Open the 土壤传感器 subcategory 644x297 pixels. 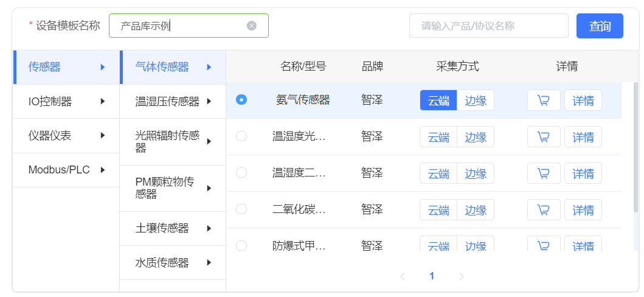(x=173, y=228)
